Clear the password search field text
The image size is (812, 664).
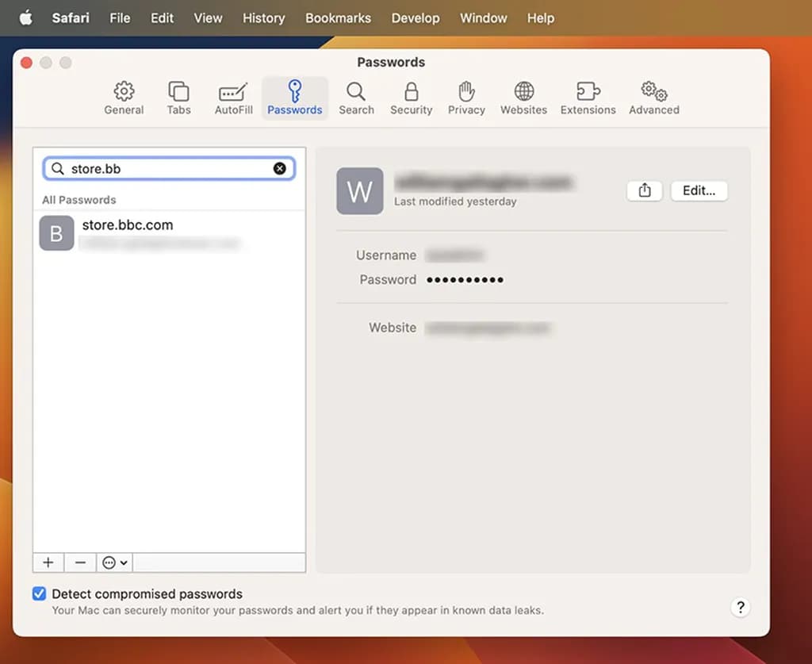[x=280, y=168]
